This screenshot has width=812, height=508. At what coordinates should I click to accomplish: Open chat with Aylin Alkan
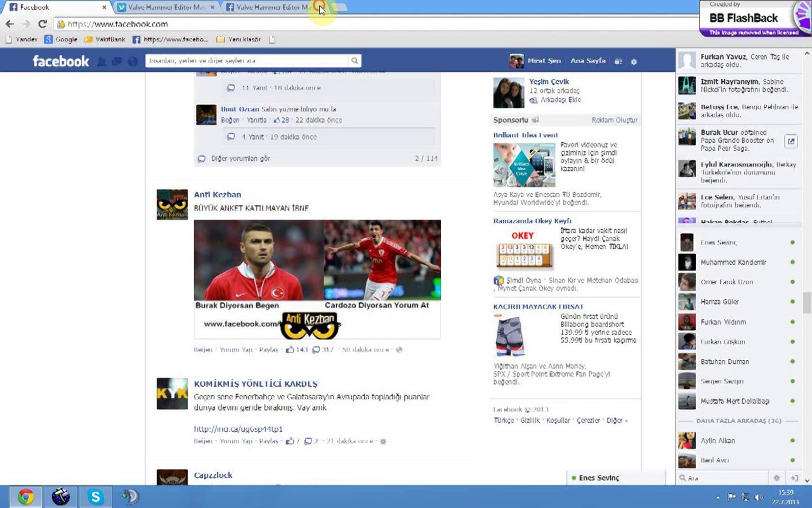tap(739, 441)
